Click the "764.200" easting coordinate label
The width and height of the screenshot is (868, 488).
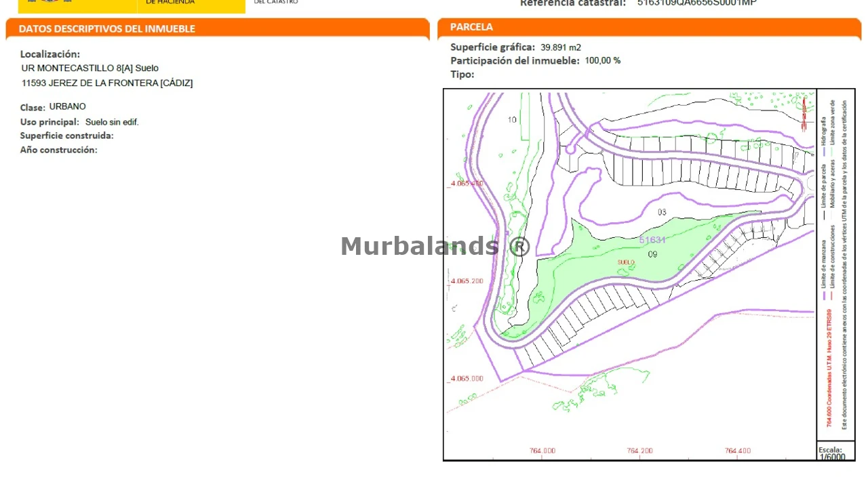640,451
